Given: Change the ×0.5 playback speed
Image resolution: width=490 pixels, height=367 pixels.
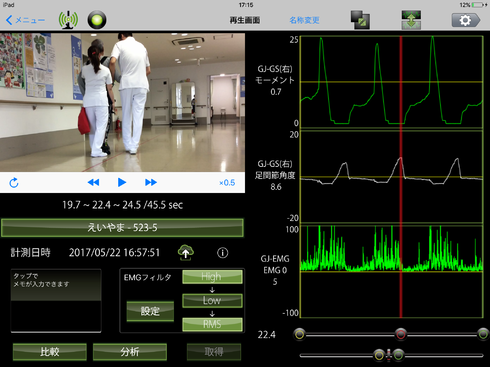Looking at the screenshot, I should point(227,183).
